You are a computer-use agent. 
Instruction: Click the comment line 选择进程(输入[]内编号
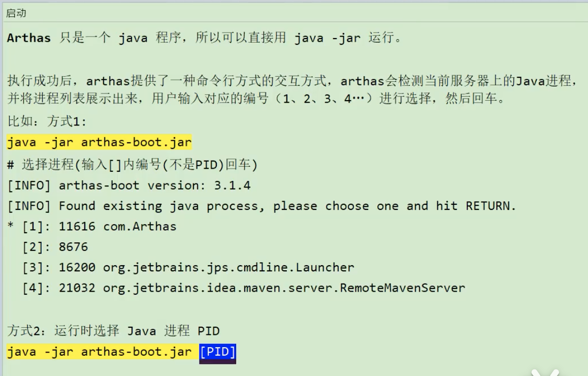tap(133, 164)
